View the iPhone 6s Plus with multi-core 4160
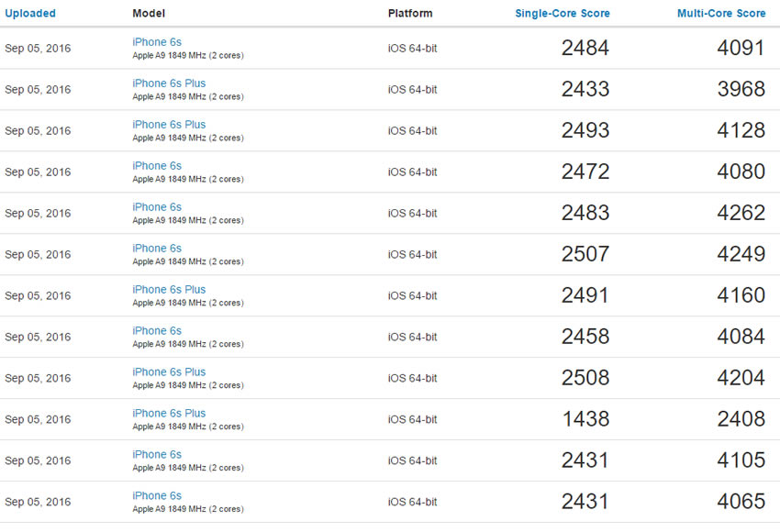The height and width of the screenshot is (532, 780). (x=168, y=289)
